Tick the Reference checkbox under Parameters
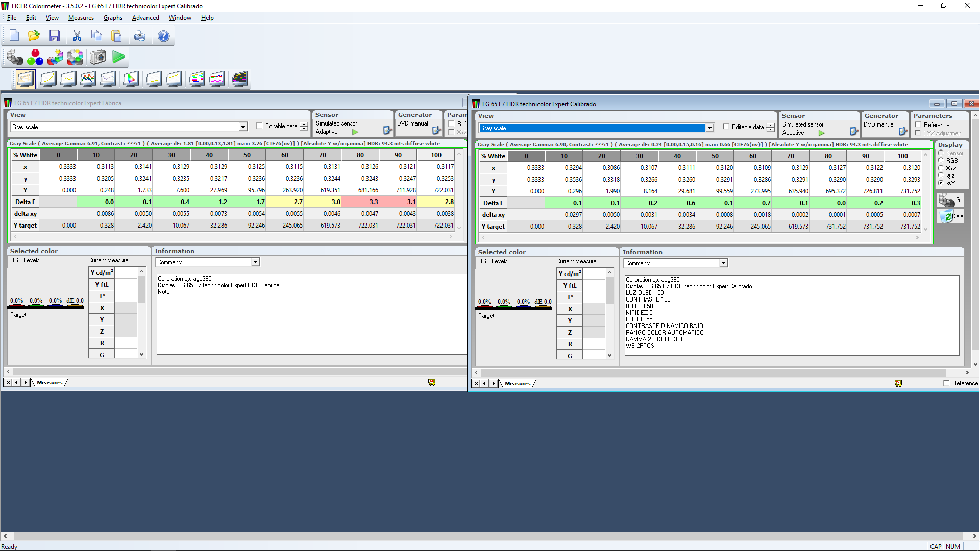 [x=918, y=125]
